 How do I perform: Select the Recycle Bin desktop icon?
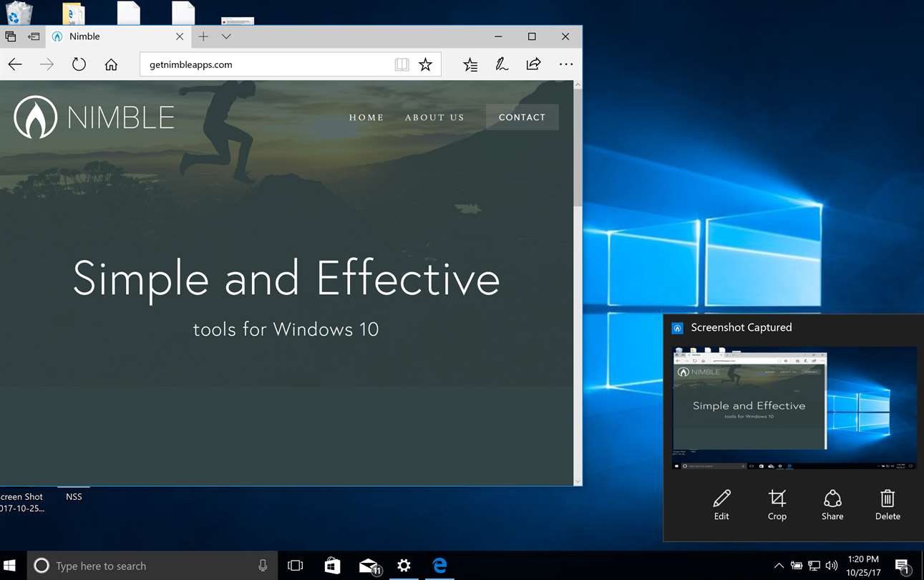click(19, 12)
